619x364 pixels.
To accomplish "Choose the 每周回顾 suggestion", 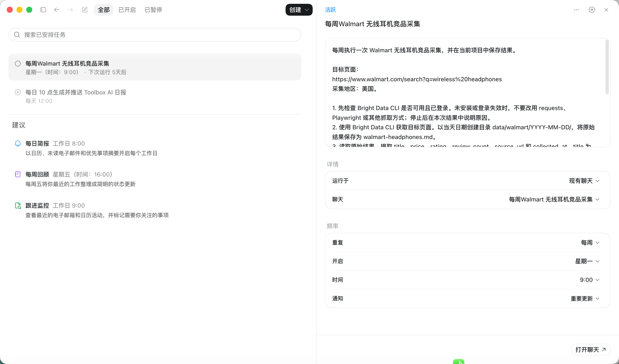I will pyautogui.click(x=155, y=179).
